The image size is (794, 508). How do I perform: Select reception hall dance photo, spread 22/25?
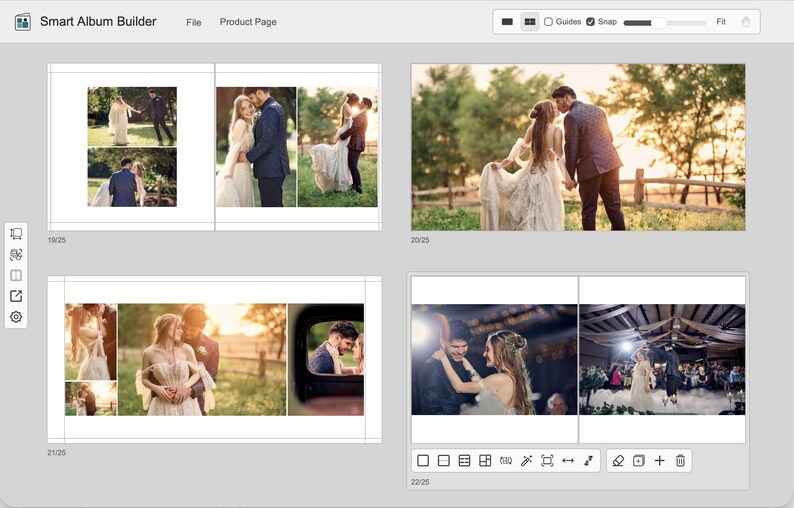tap(662, 360)
